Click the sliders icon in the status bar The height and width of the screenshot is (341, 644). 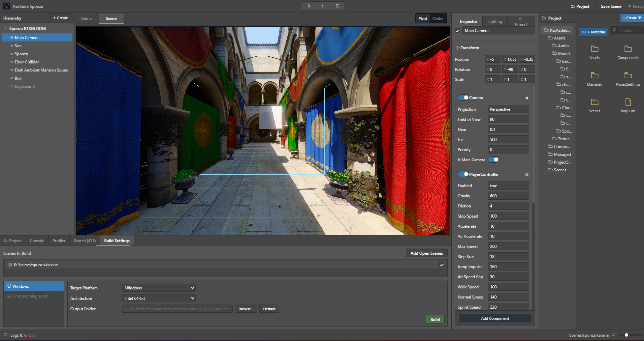613,335
